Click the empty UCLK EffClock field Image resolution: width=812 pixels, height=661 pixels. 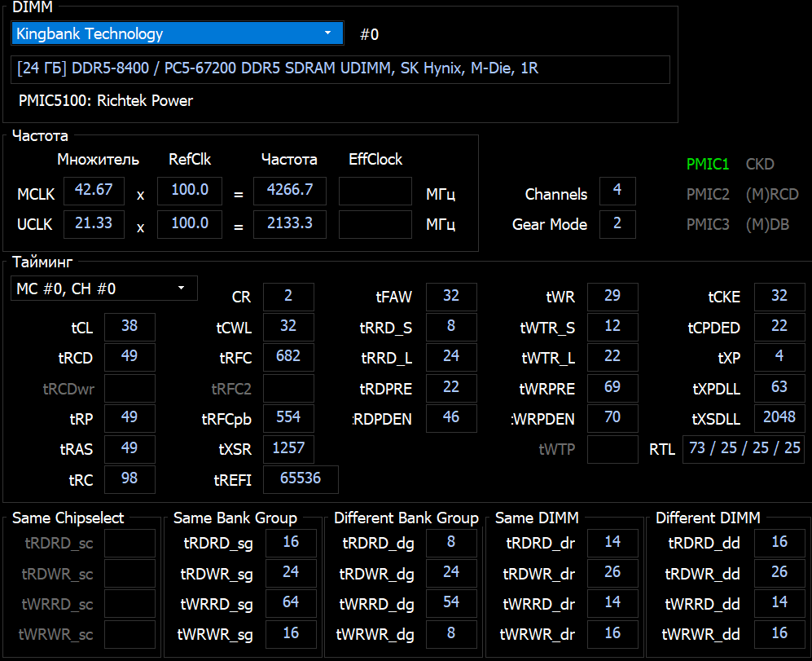[x=375, y=224]
